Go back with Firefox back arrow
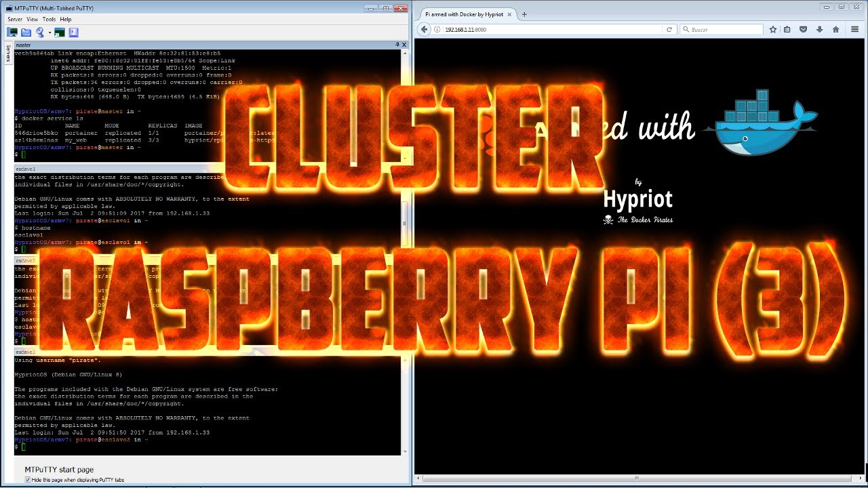868x488 pixels. pos(424,29)
